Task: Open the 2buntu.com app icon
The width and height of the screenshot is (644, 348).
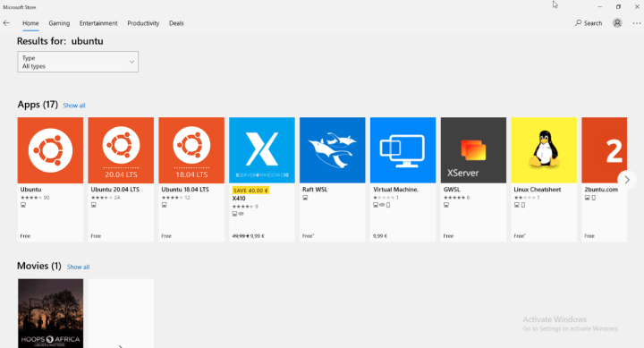Action: (x=604, y=150)
